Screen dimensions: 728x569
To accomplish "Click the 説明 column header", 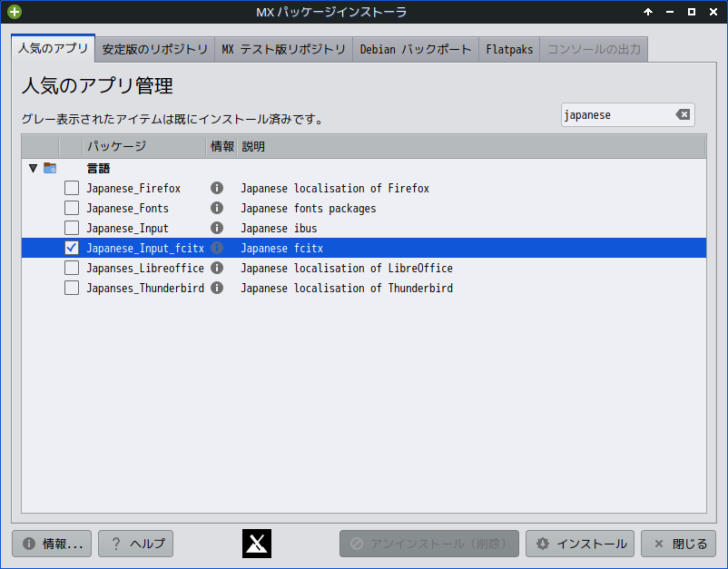I will (x=472, y=146).
